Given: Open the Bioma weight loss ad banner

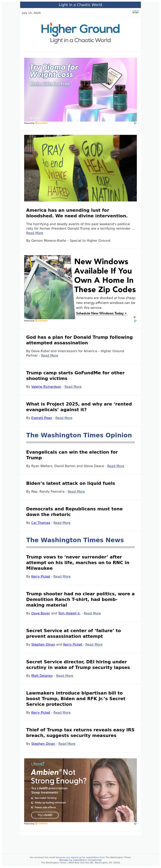Looking at the screenshot, I should 80,89.
